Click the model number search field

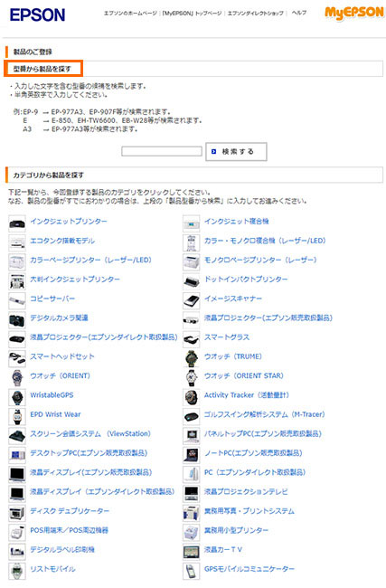(x=162, y=151)
